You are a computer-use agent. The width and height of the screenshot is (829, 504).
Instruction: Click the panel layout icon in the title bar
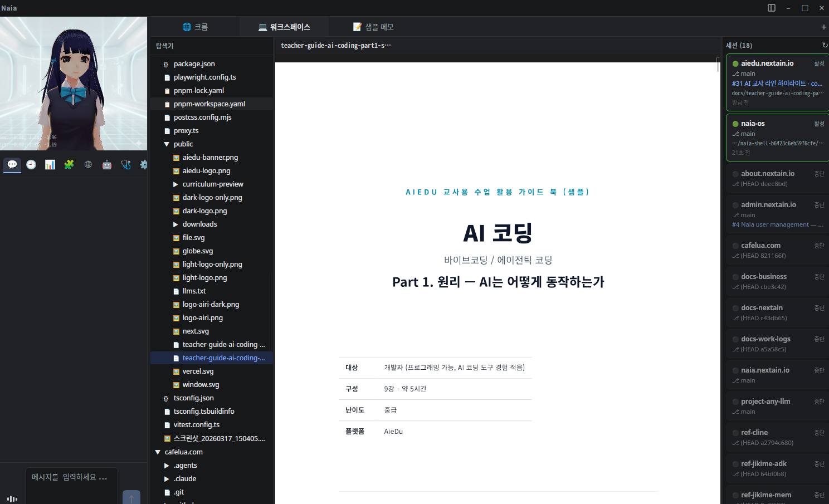point(771,7)
